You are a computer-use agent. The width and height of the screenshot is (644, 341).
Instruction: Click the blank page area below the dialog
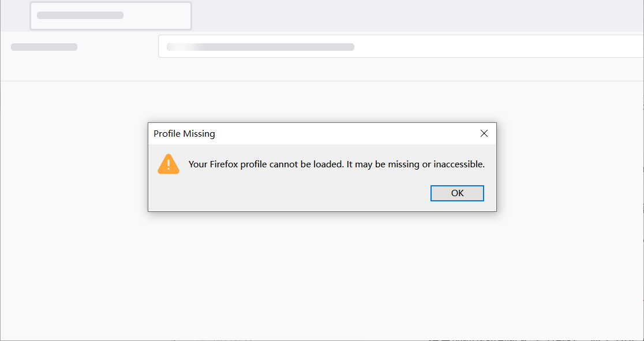click(322, 271)
